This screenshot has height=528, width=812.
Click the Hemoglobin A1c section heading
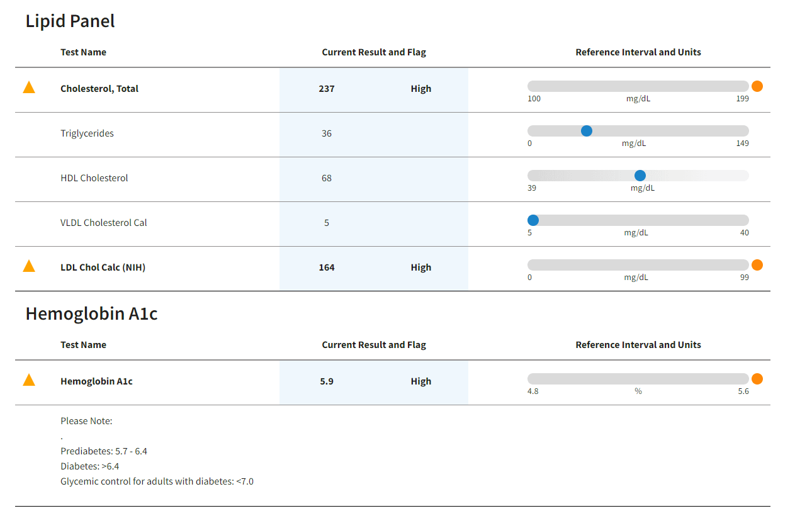point(92,313)
